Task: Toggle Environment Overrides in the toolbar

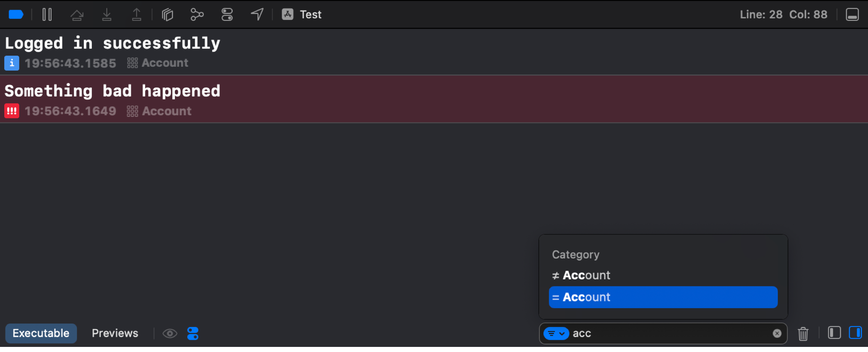Action: [227, 14]
